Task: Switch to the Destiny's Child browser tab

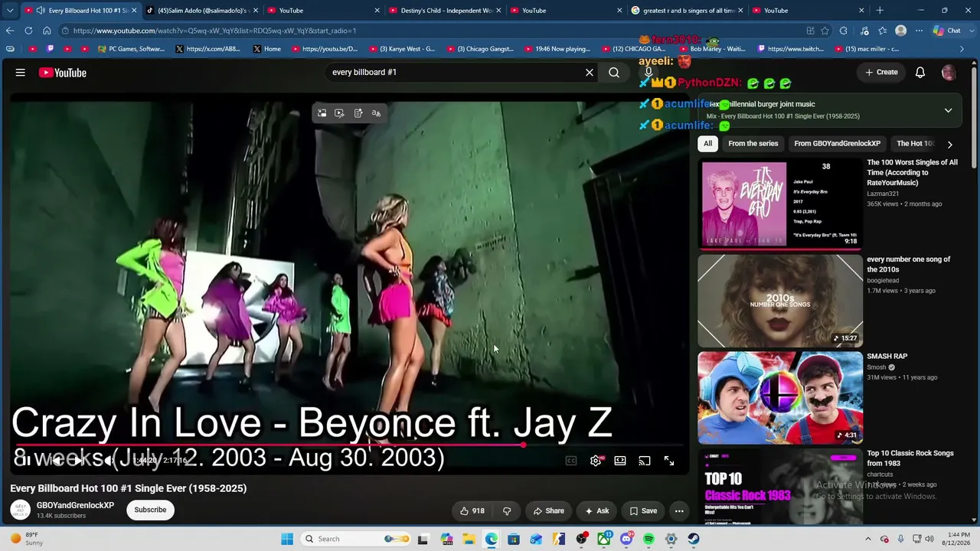Action: pyautogui.click(x=446, y=11)
